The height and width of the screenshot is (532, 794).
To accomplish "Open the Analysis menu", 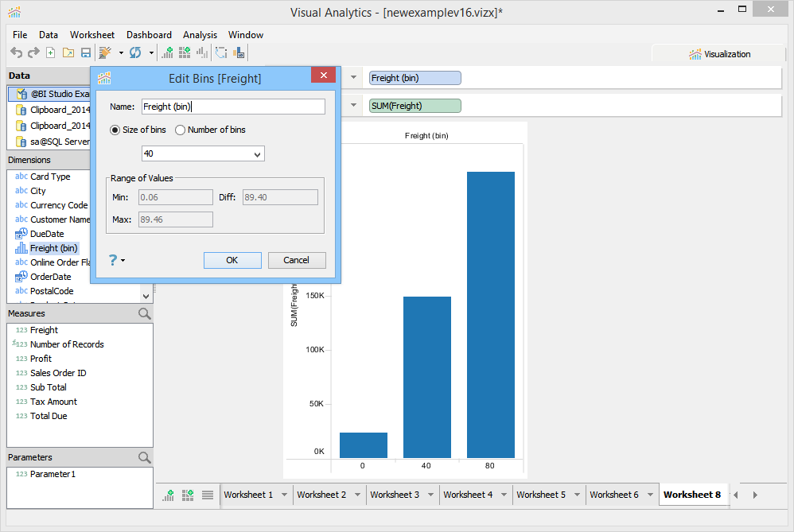I will tap(200, 35).
